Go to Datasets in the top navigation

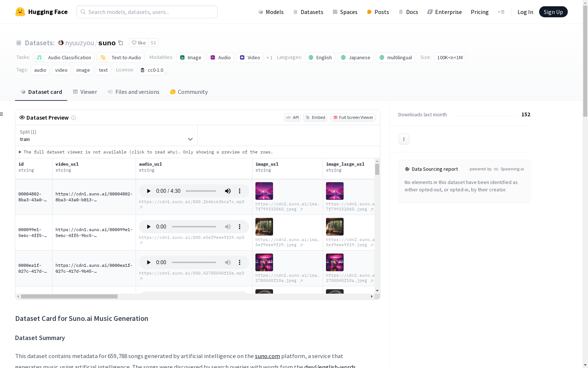click(308, 12)
